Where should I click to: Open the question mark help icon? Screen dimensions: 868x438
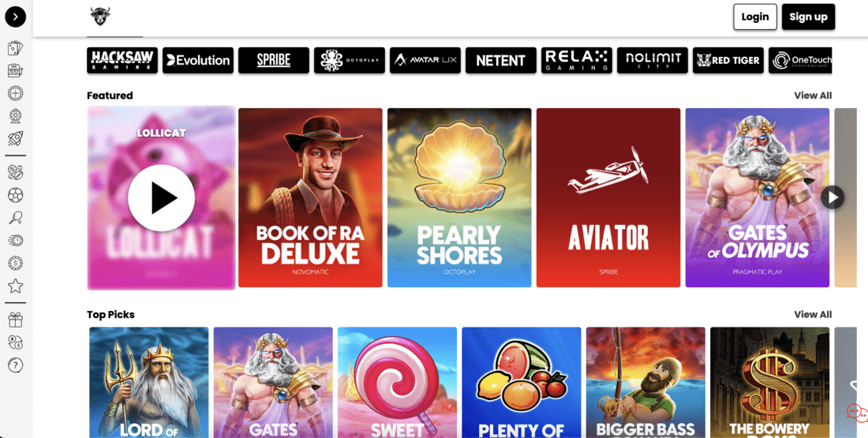point(16,365)
